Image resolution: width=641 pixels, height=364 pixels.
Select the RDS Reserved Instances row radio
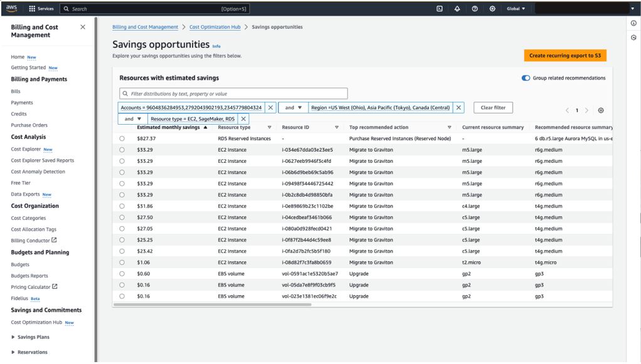coord(122,138)
